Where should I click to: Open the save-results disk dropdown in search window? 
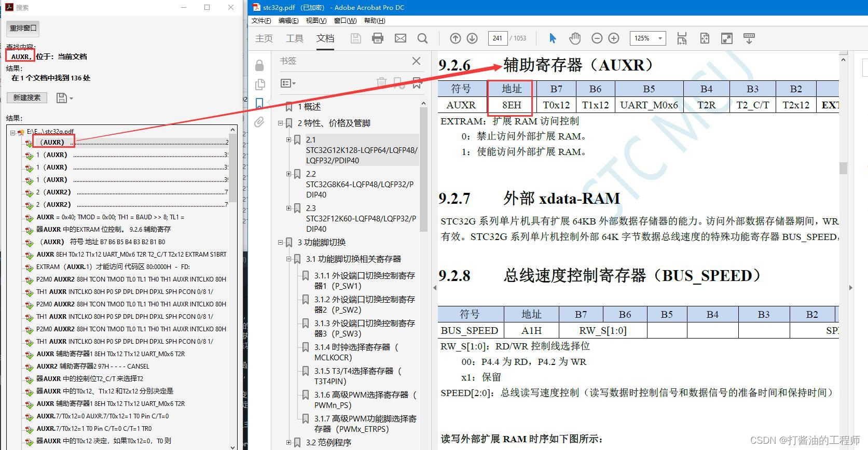pos(65,98)
